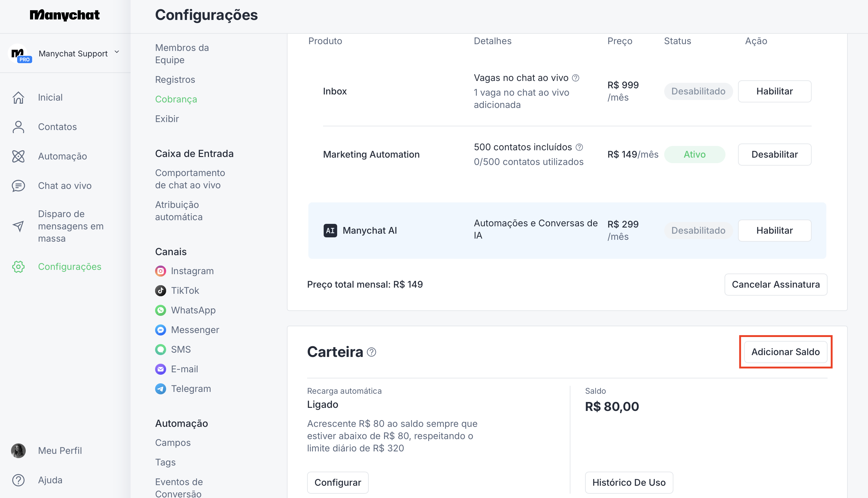Open TikTok channel settings
The width and height of the screenshot is (868, 498).
pos(185,291)
